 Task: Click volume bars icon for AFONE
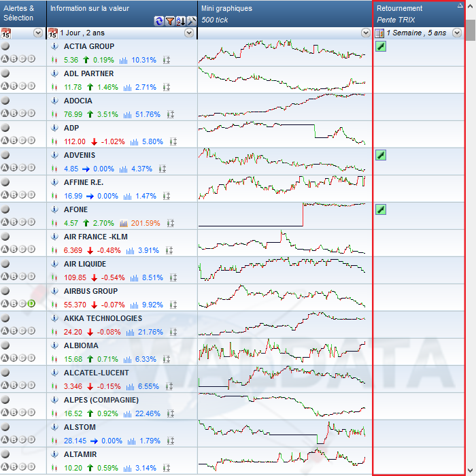point(124,224)
